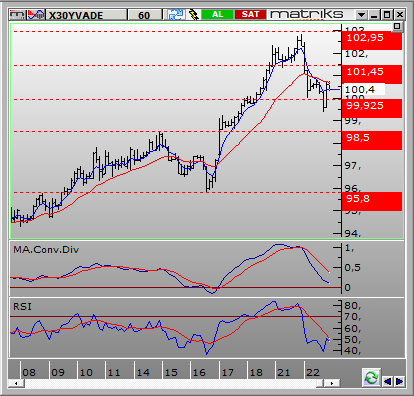Click the blue right navigation arrow
The width and height of the screenshot is (414, 396).
pos(400,381)
